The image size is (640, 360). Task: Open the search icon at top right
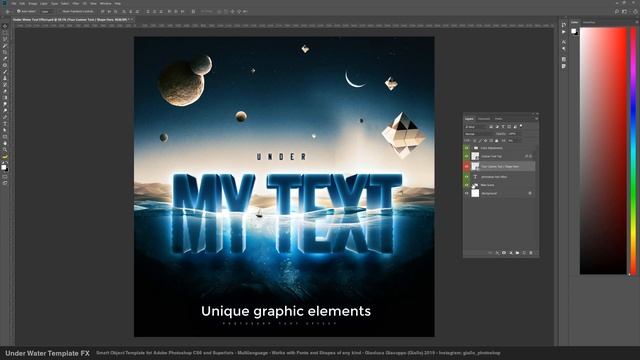pyautogui.click(x=617, y=11)
